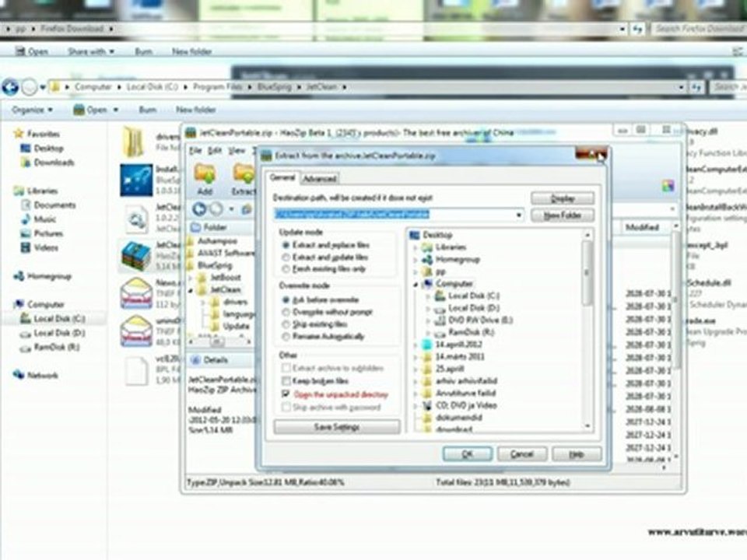Go forward in the JetClean Explorer window
The height and width of the screenshot is (560, 747).
click(30, 87)
